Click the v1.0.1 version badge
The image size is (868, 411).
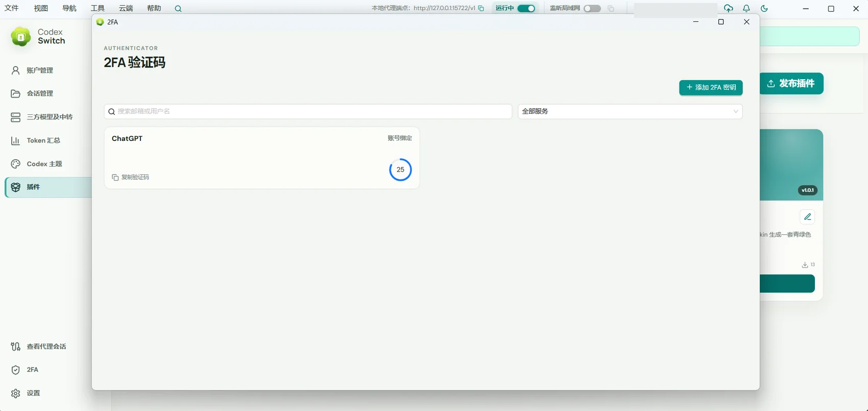[808, 190]
